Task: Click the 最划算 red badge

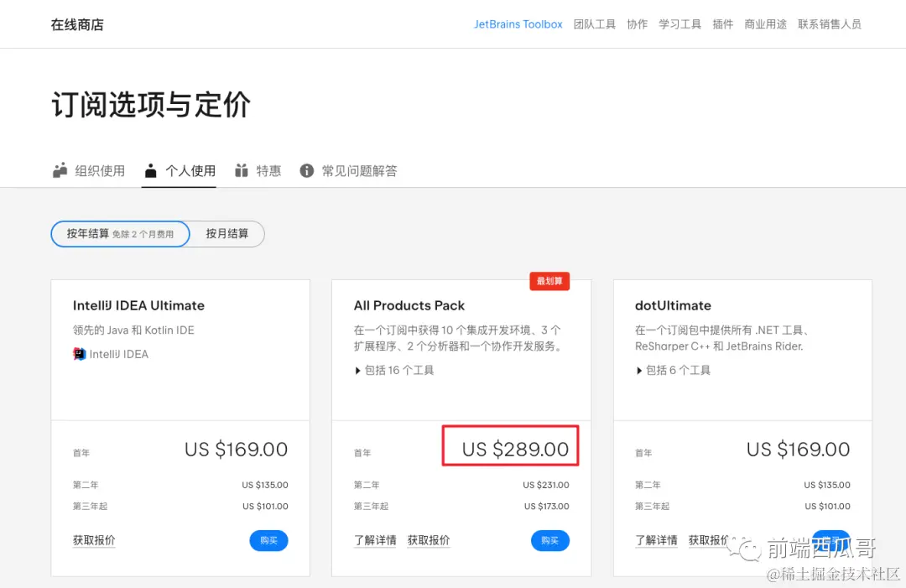Action: click(x=549, y=281)
